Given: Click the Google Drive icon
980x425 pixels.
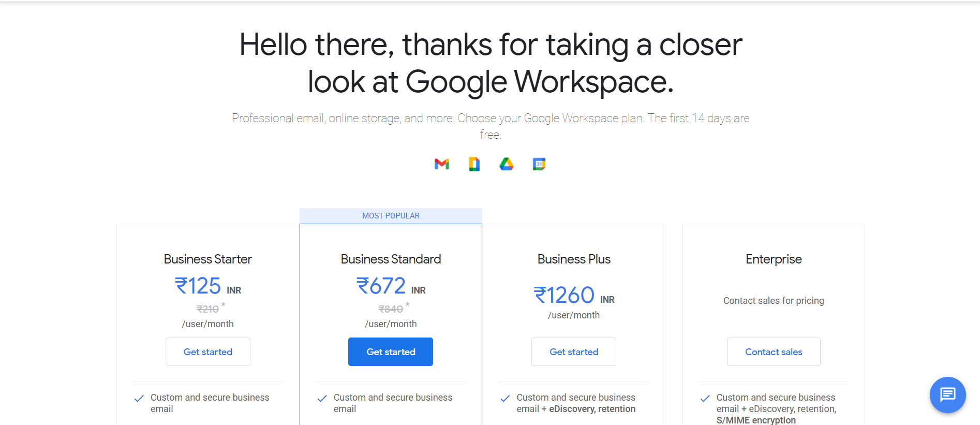Looking at the screenshot, I should (x=507, y=164).
